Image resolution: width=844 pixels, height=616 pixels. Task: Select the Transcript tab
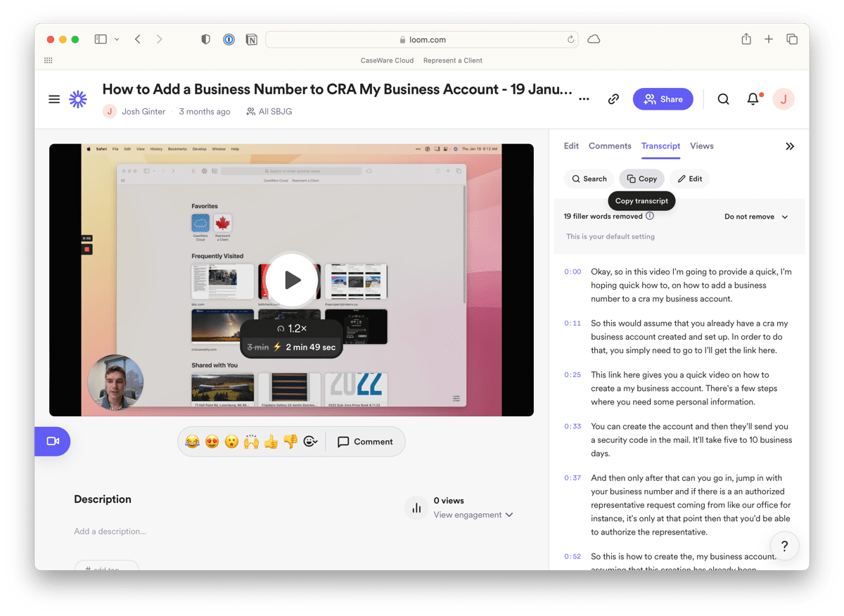pos(660,146)
